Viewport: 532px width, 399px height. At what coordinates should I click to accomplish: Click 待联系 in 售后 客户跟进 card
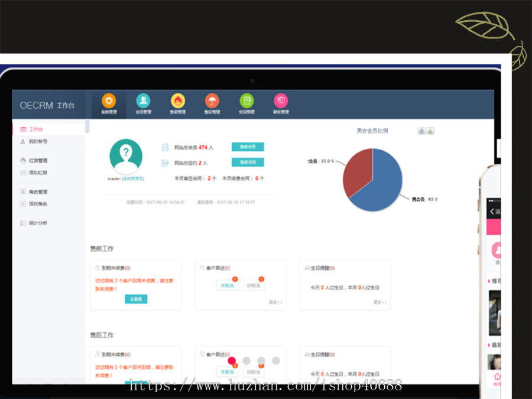point(254,372)
